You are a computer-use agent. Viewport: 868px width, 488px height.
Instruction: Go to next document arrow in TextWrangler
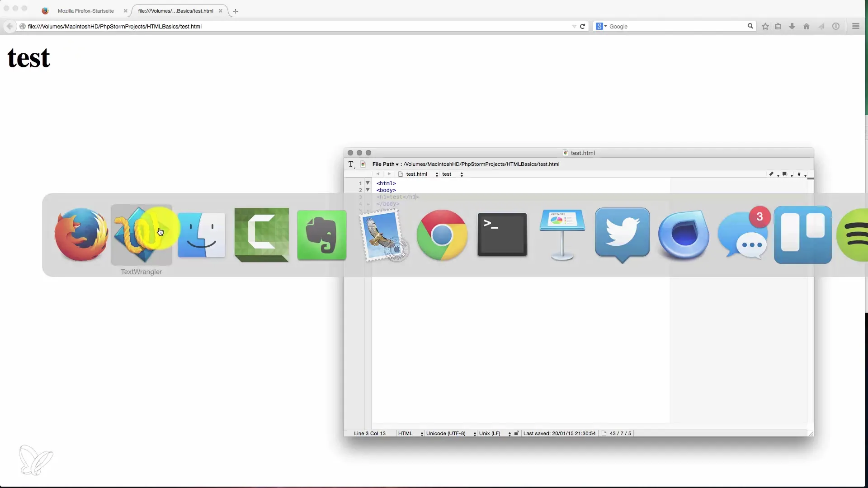pos(389,174)
